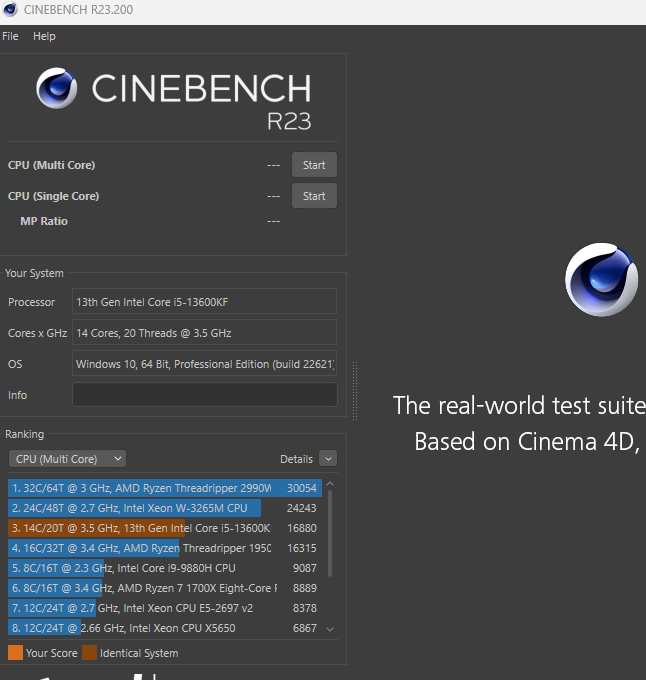Click the ranking list scroll-up arrow
This screenshot has height=680, width=646.
coord(330,484)
